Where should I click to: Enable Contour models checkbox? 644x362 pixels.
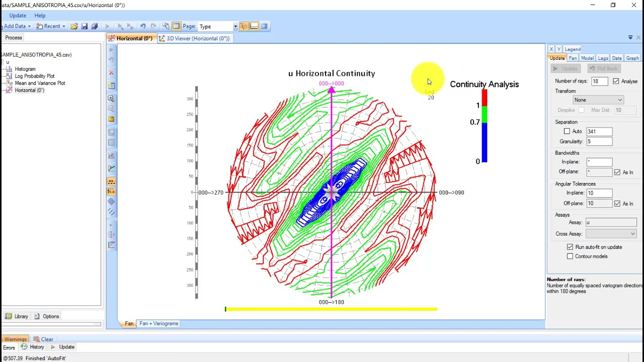coord(570,256)
